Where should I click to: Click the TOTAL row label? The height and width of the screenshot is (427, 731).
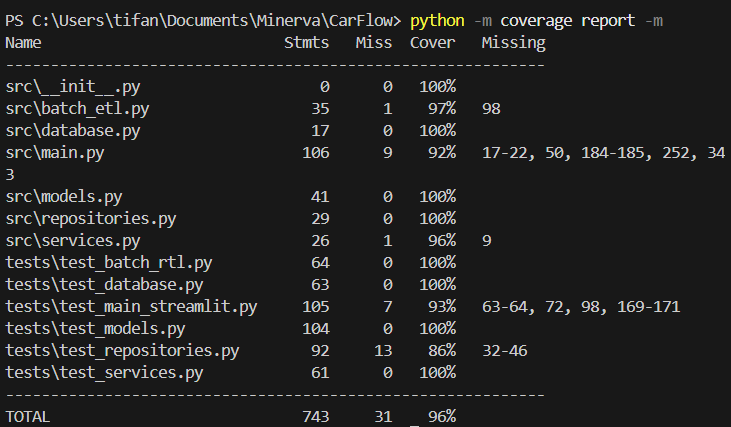tap(28, 416)
